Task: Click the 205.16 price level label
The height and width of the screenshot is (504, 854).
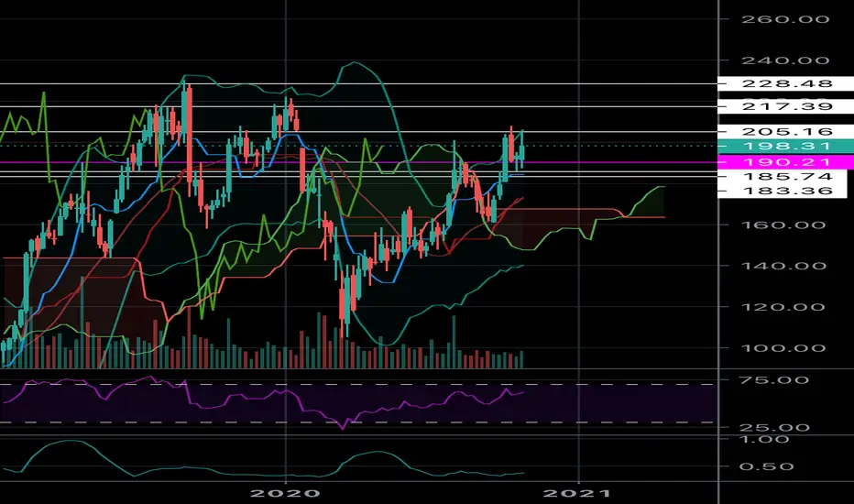Action: (x=786, y=131)
